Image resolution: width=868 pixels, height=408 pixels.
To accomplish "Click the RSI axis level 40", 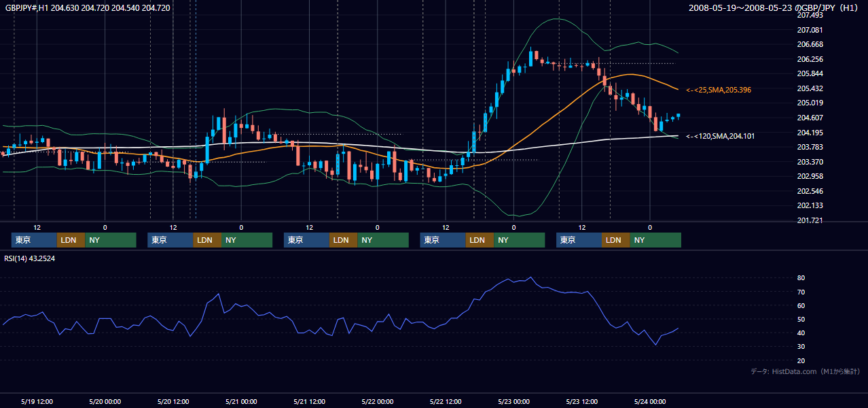I will (x=801, y=333).
